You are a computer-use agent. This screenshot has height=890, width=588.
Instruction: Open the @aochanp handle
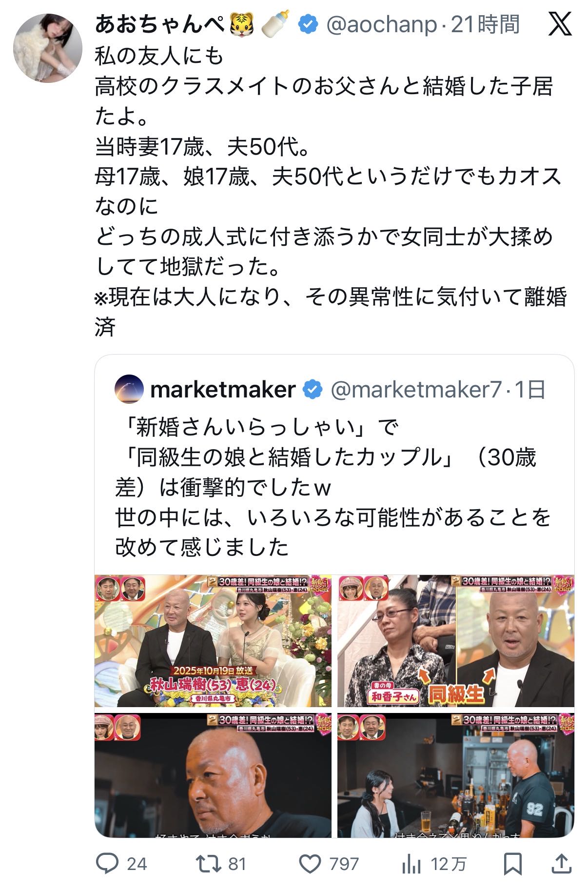point(381,24)
